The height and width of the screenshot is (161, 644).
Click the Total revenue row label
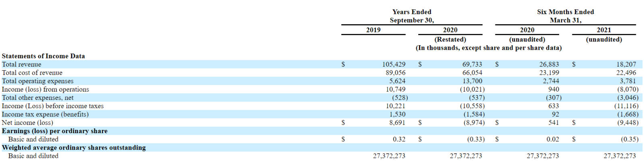click(21, 65)
